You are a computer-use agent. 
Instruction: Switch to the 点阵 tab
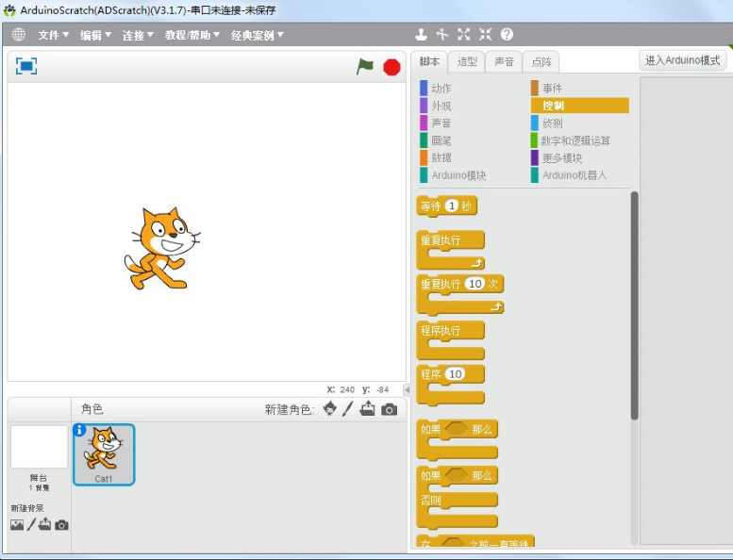[541, 61]
